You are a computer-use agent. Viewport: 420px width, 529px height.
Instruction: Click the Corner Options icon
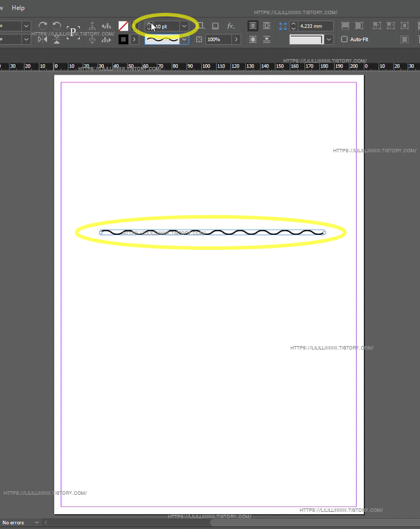click(x=200, y=26)
